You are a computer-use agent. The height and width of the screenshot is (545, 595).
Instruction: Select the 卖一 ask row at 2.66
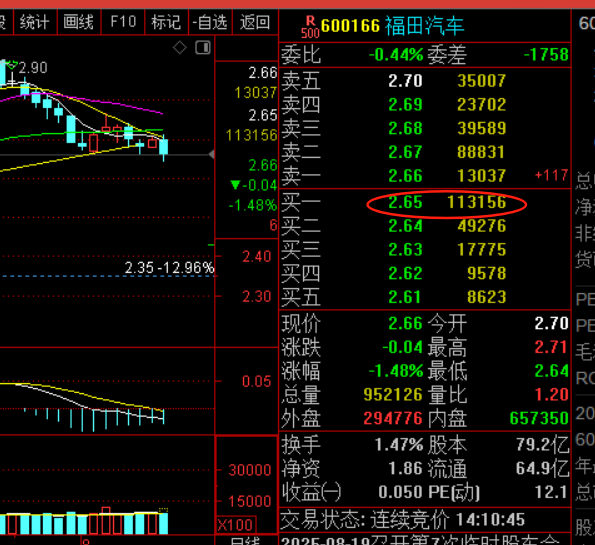coord(425,176)
